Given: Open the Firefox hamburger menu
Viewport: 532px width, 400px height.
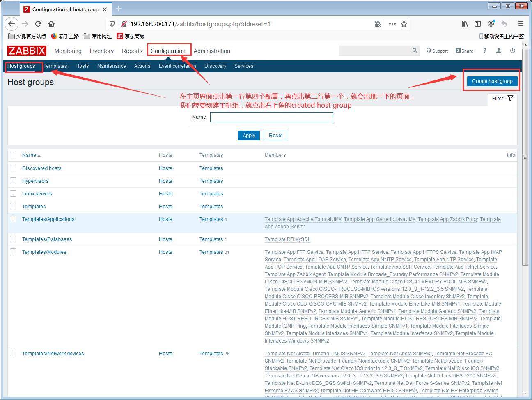Looking at the screenshot, I should [521, 24].
